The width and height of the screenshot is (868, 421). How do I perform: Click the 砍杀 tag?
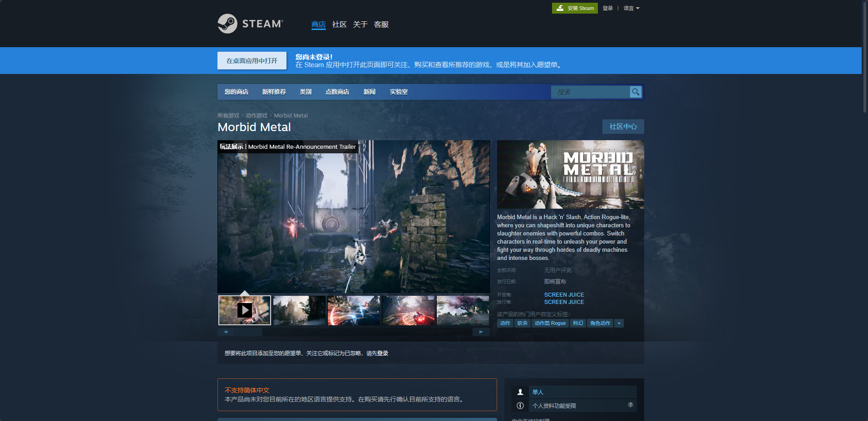coord(523,323)
